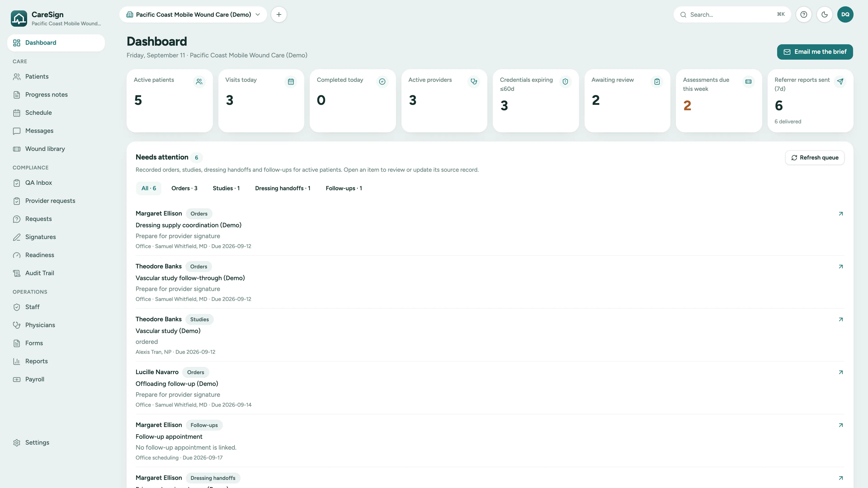This screenshot has height=488, width=868.
Task: Open Dressing supply coordination item arrow
Action: click(841, 214)
